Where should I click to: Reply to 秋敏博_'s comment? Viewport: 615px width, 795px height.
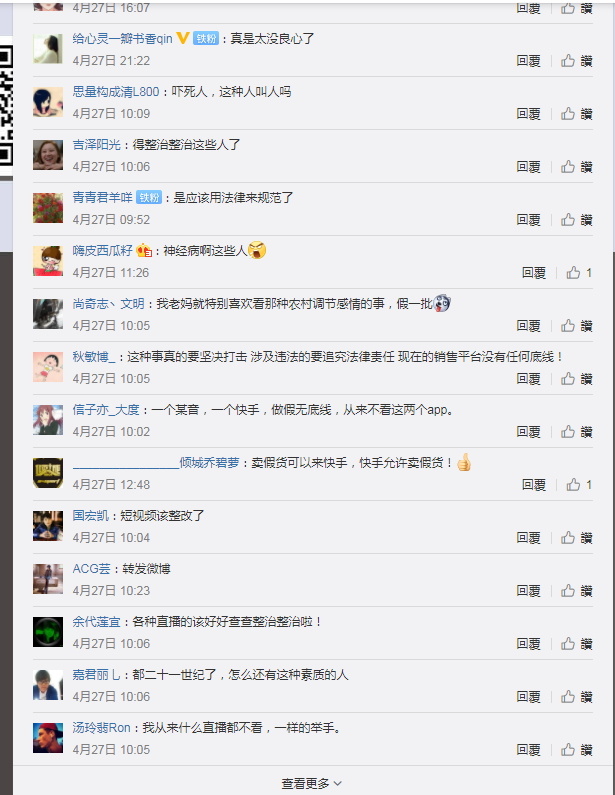coord(528,379)
